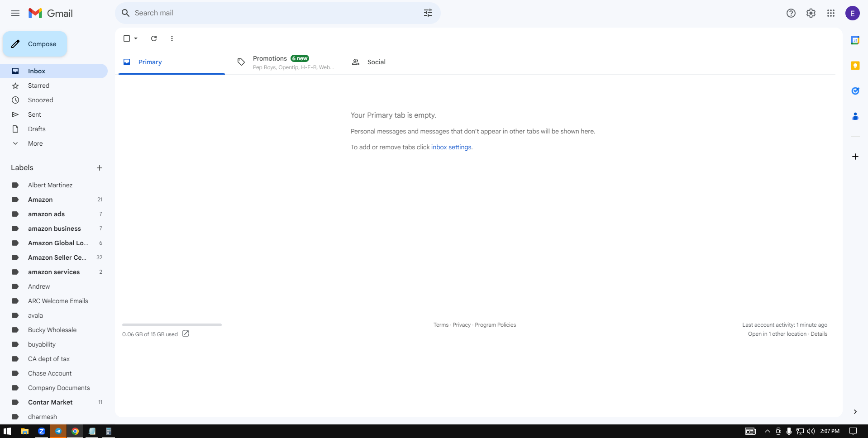This screenshot has width=868, height=438.
Task: Open Google Calendar side panel icon
Action: [x=855, y=40]
